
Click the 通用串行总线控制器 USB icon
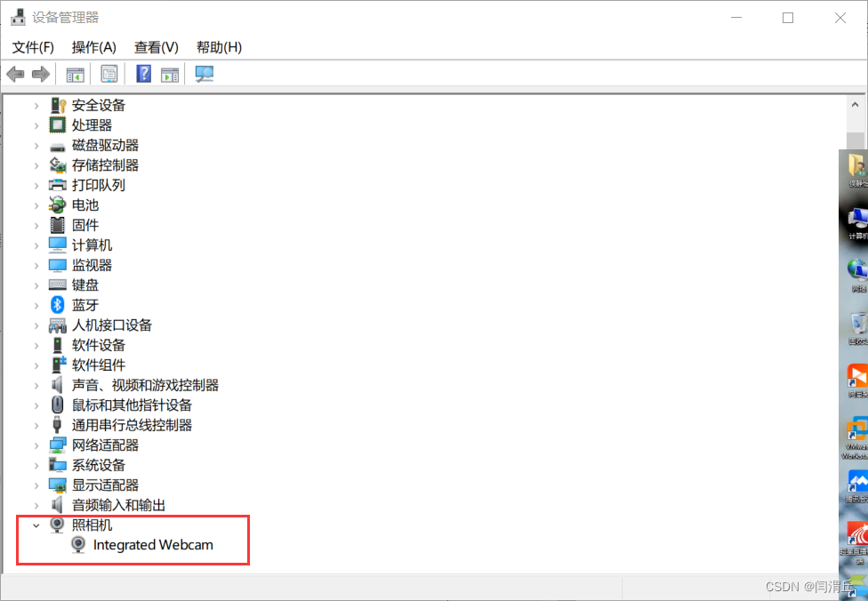pos(57,424)
